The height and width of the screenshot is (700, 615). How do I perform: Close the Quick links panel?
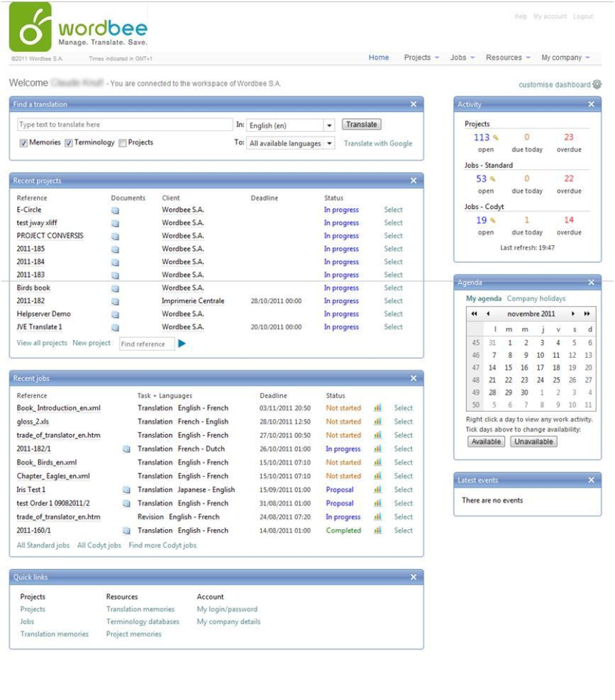[x=413, y=577]
